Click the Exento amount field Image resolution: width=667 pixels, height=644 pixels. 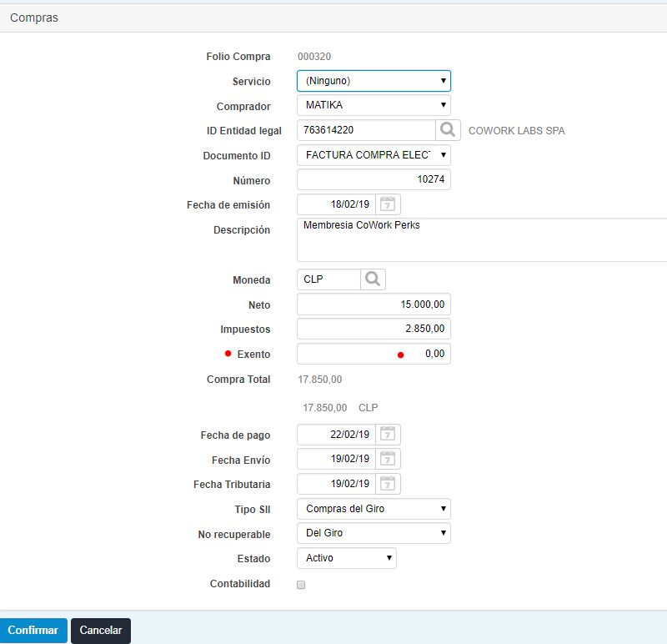pos(374,354)
